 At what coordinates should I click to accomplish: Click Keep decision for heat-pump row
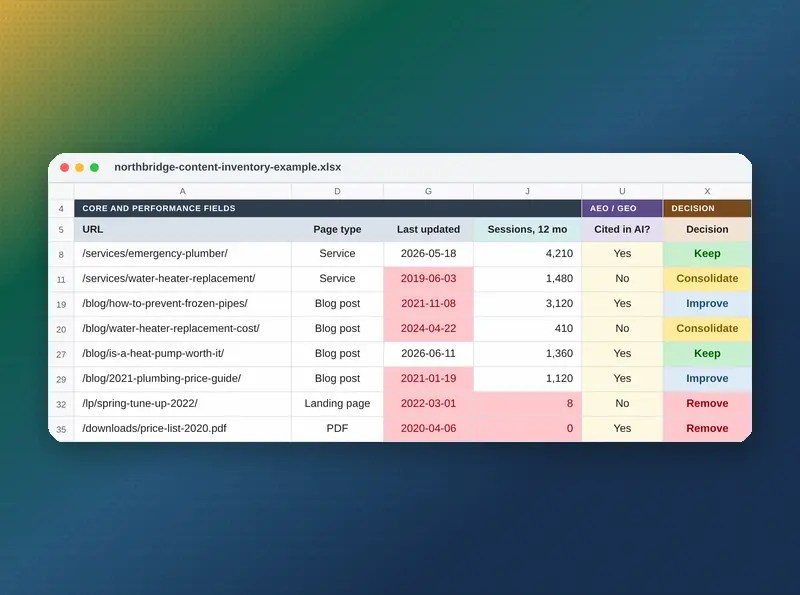tap(707, 354)
